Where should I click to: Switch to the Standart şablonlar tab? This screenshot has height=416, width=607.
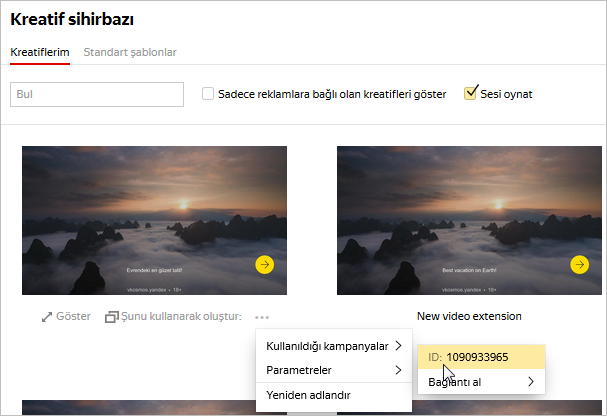tap(130, 52)
